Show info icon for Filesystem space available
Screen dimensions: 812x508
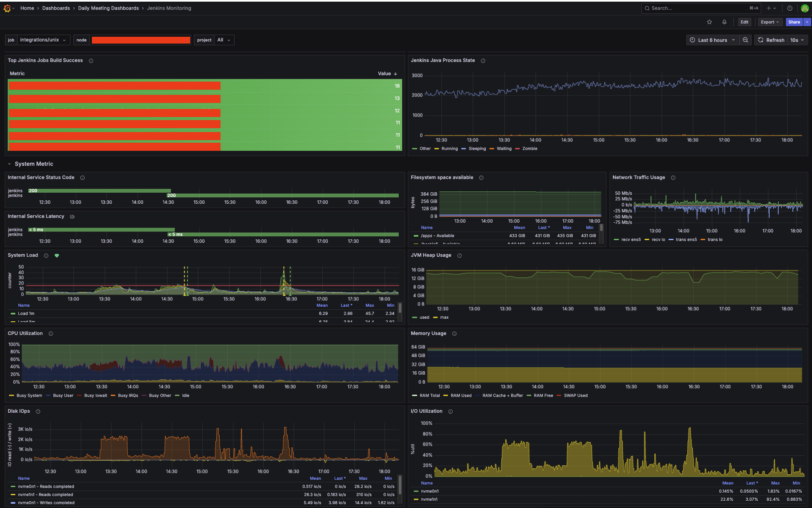pos(481,178)
